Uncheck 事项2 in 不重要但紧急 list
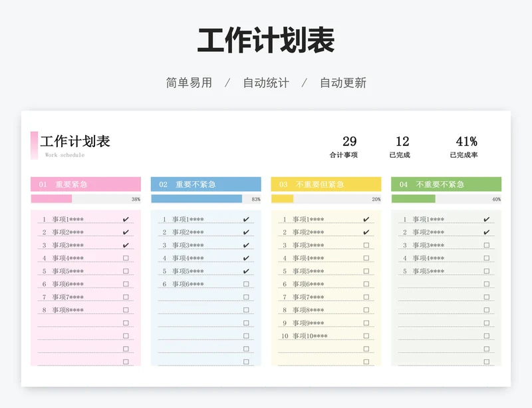This screenshot has height=408, width=532. 366,232
